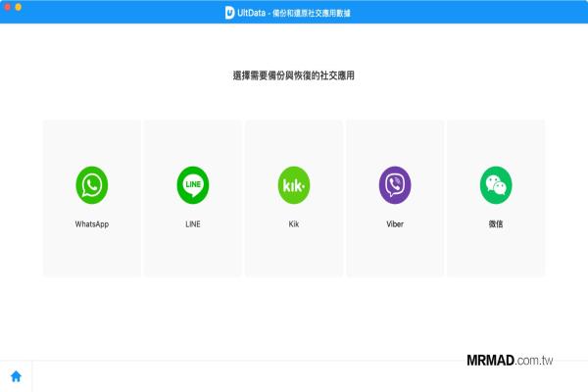The height and width of the screenshot is (392, 588).
Task: Click the Viber label text
Action: pos(395,224)
